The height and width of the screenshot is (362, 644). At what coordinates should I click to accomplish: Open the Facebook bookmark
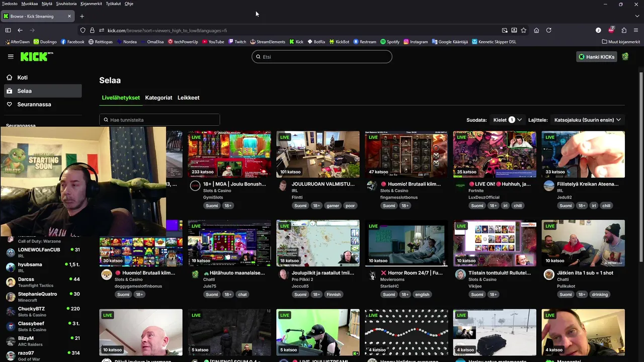click(x=72, y=42)
